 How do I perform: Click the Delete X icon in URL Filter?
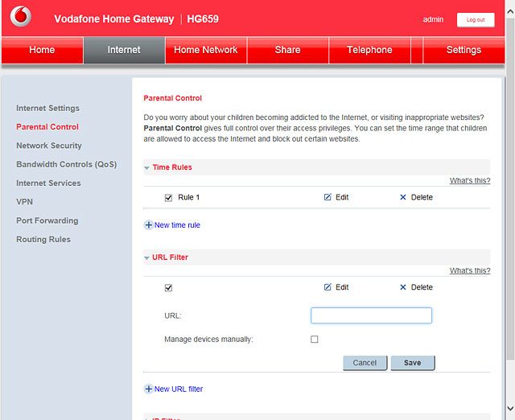[403, 287]
